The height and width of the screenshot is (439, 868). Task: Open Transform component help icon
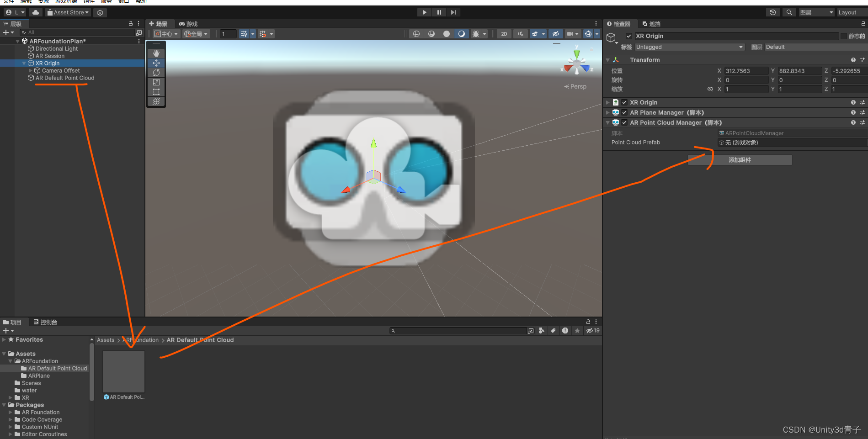[x=853, y=60]
